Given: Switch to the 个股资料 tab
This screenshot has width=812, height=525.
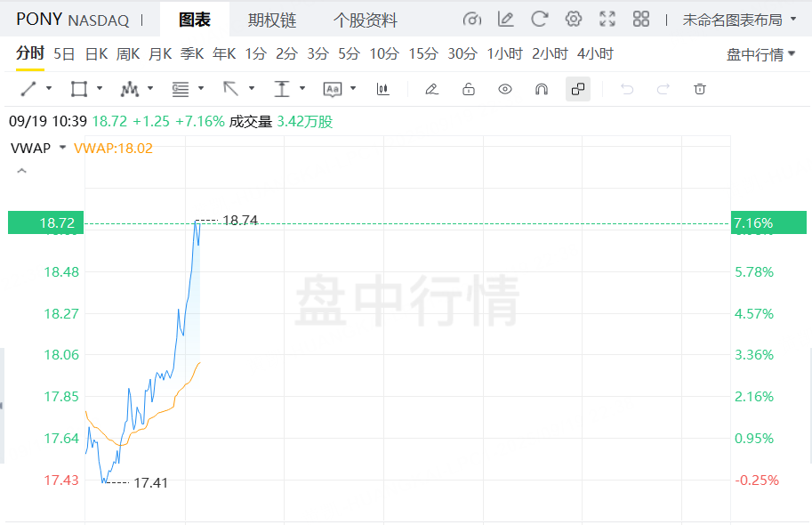Looking at the screenshot, I should (x=366, y=20).
